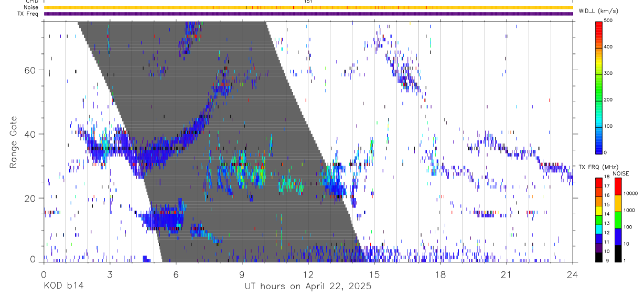Click the yellow Noise strip above the plot
Screen dimensions: 644x297
[308, 7]
